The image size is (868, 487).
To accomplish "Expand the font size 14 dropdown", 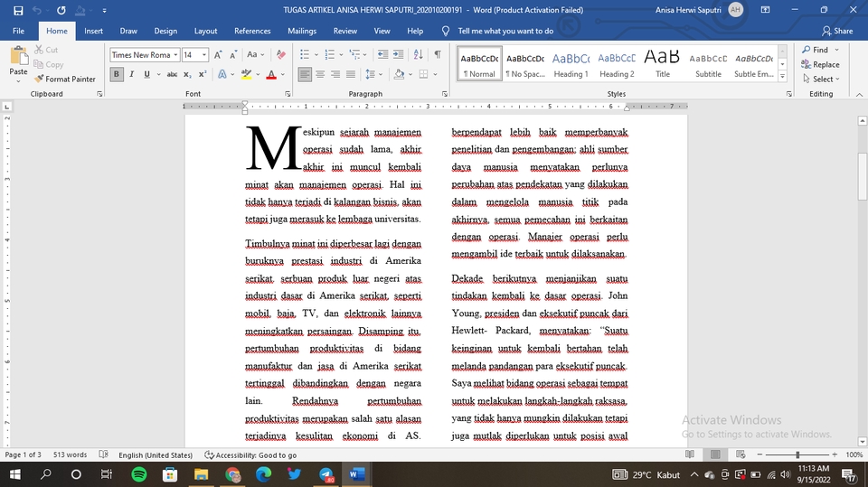I will (x=205, y=55).
